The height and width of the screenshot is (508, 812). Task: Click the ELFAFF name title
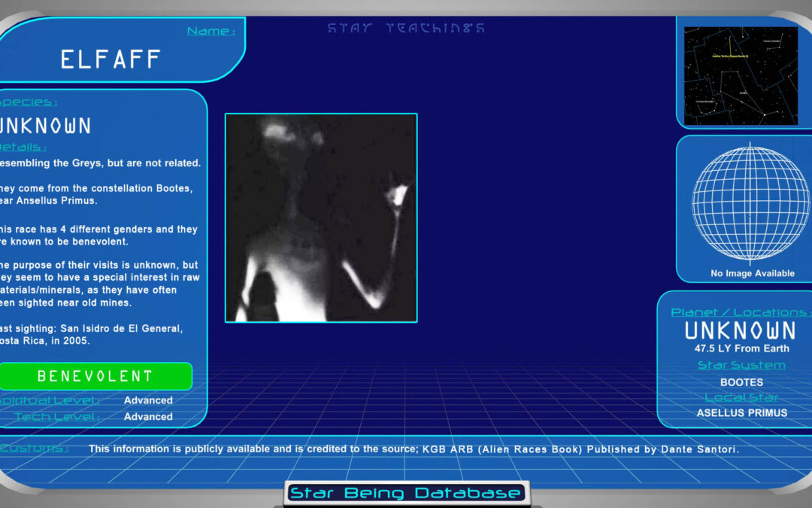(110, 59)
